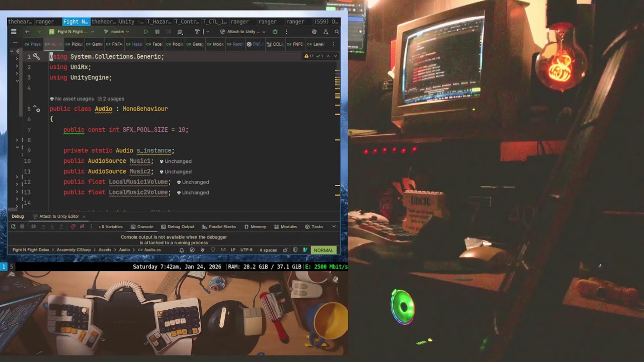Click the 17 warnings indicator in editor

click(x=309, y=56)
